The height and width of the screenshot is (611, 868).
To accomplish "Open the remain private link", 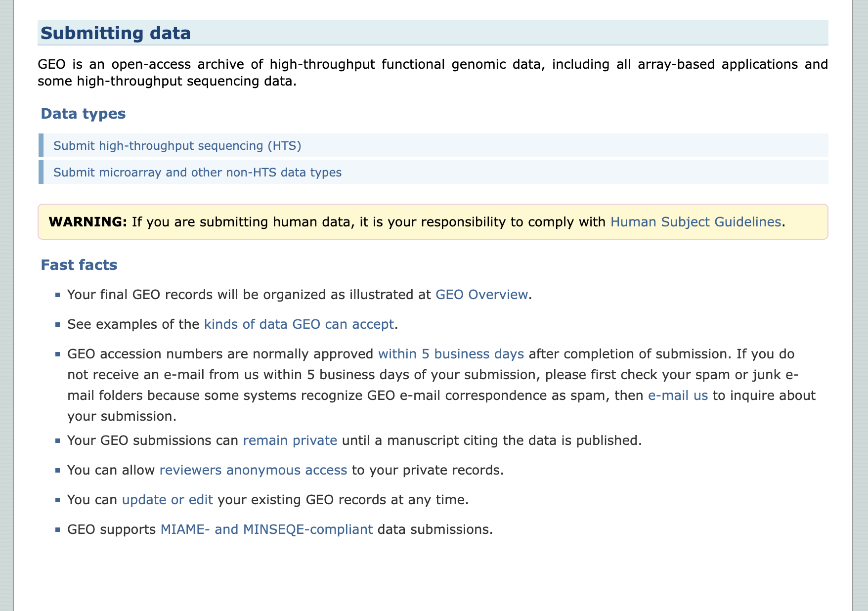I will (290, 440).
